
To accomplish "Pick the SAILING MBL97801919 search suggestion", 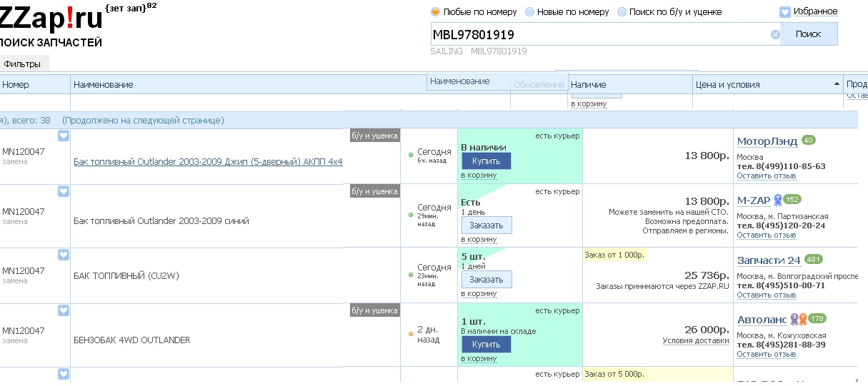I will [479, 51].
